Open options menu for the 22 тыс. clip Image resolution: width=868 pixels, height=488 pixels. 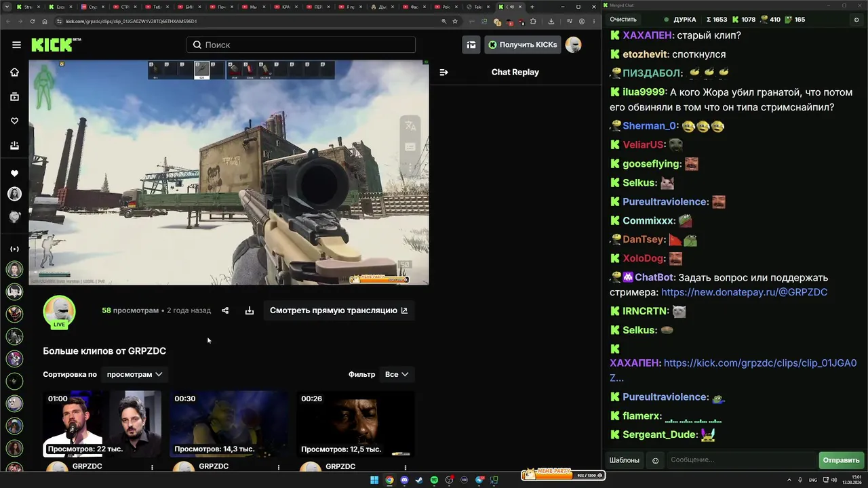(x=152, y=467)
